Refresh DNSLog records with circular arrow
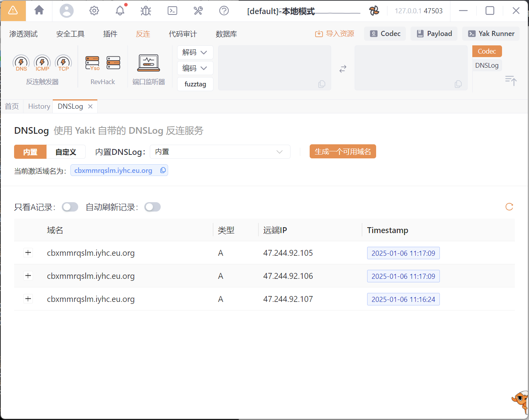The width and height of the screenshot is (529, 420). 509,207
